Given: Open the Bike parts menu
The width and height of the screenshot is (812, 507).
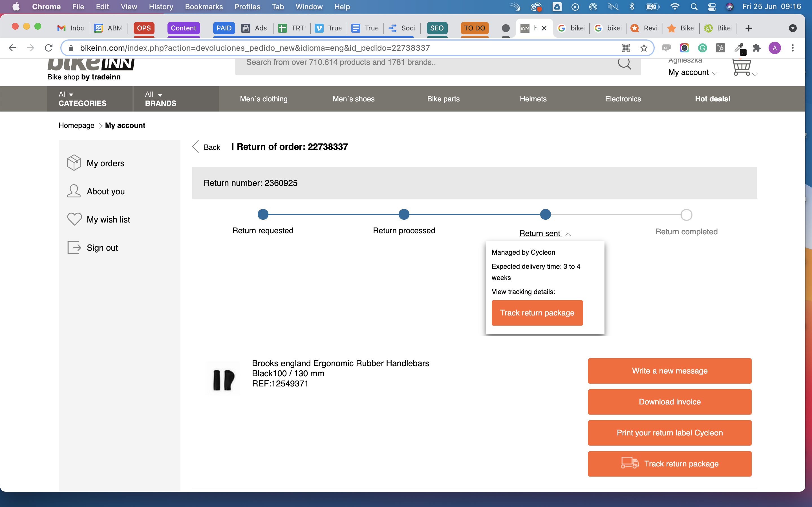Looking at the screenshot, I should click(443, 99).
